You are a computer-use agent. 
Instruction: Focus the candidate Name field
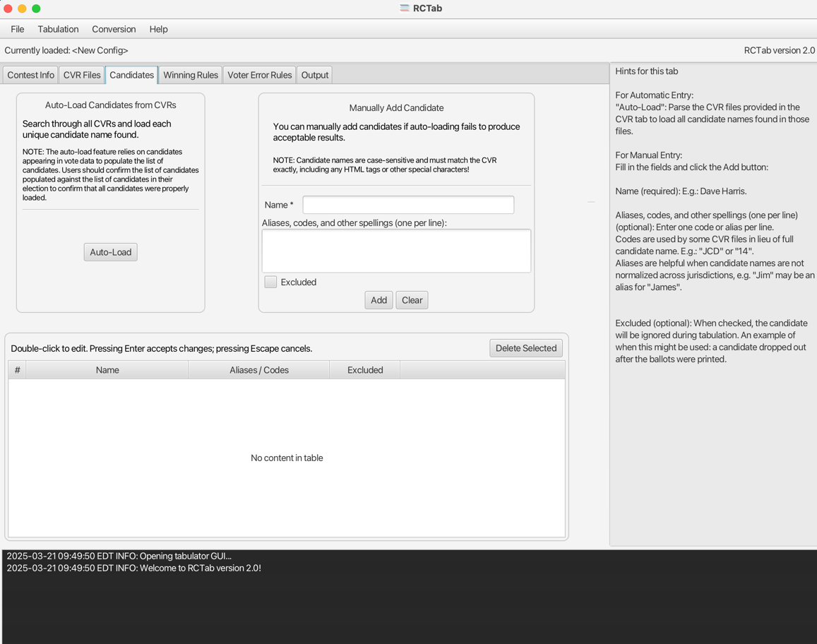408,205
